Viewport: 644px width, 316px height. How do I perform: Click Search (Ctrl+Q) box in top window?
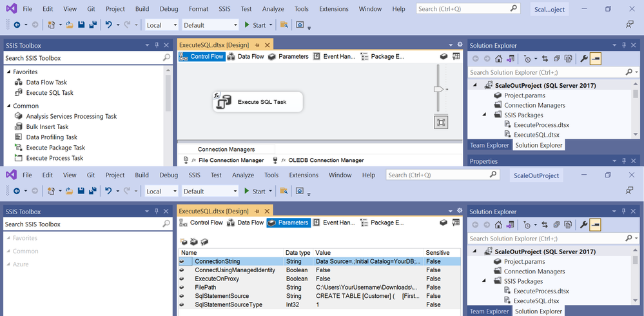coord(468,8)
